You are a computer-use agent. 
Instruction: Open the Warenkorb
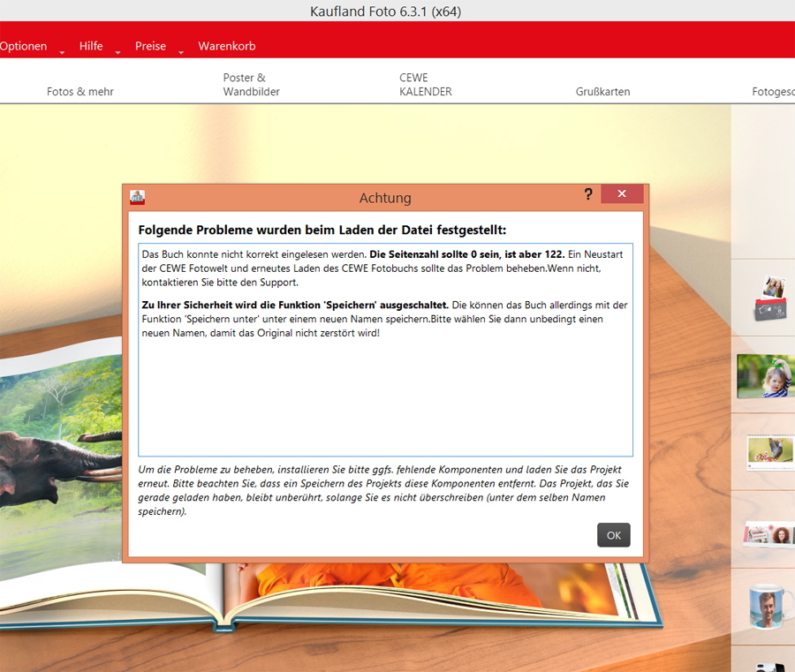pos(227,46)
